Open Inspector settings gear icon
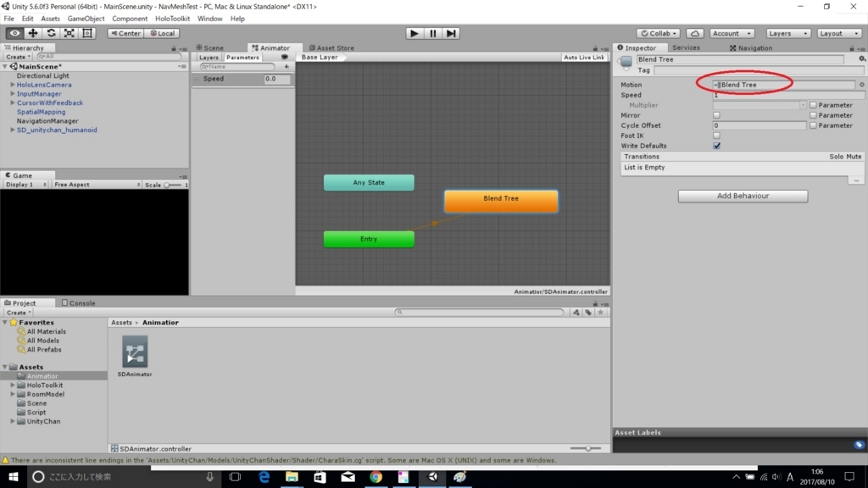The height and width of the screenshot is (488, 868). (x=861, y=58)
